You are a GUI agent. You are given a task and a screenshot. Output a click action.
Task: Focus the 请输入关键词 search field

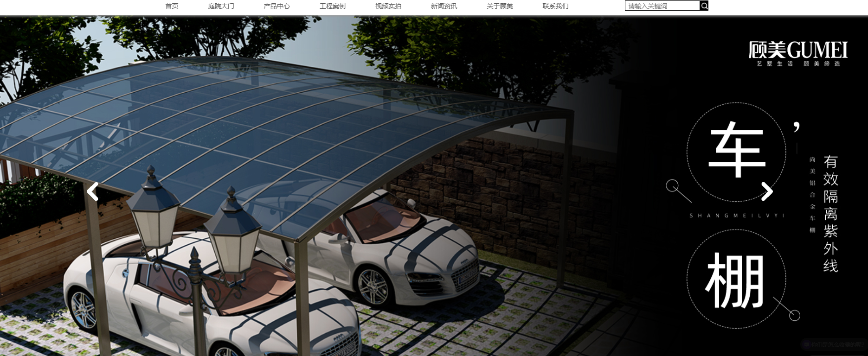tap(662, 6)
